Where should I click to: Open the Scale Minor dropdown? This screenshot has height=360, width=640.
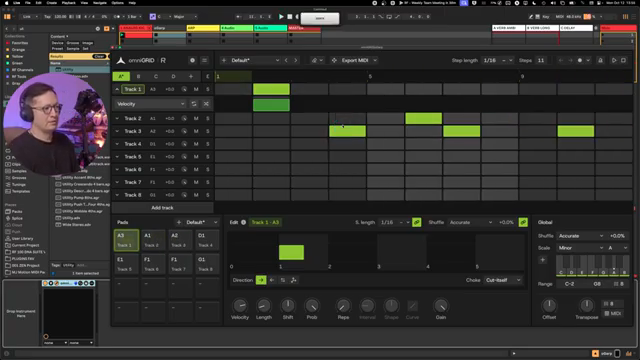[580, 248]
